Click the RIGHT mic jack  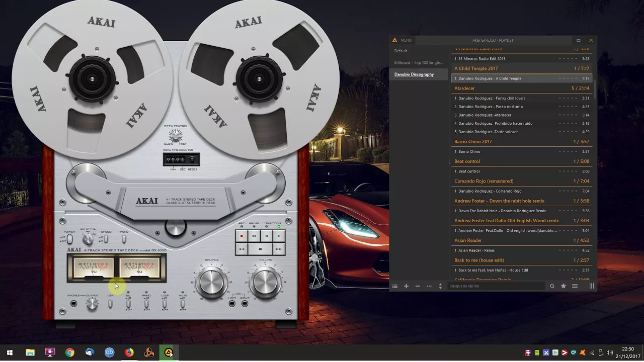pos(245,304)
